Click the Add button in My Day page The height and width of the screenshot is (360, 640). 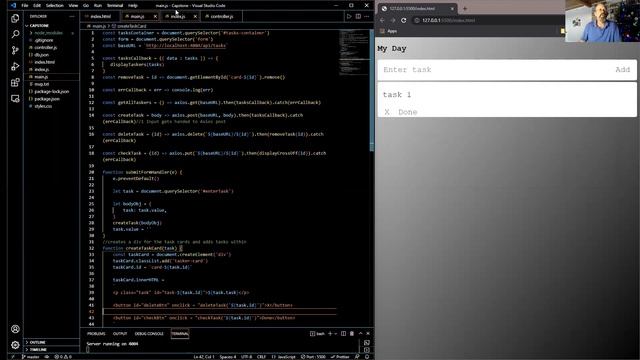pos(622,69)
